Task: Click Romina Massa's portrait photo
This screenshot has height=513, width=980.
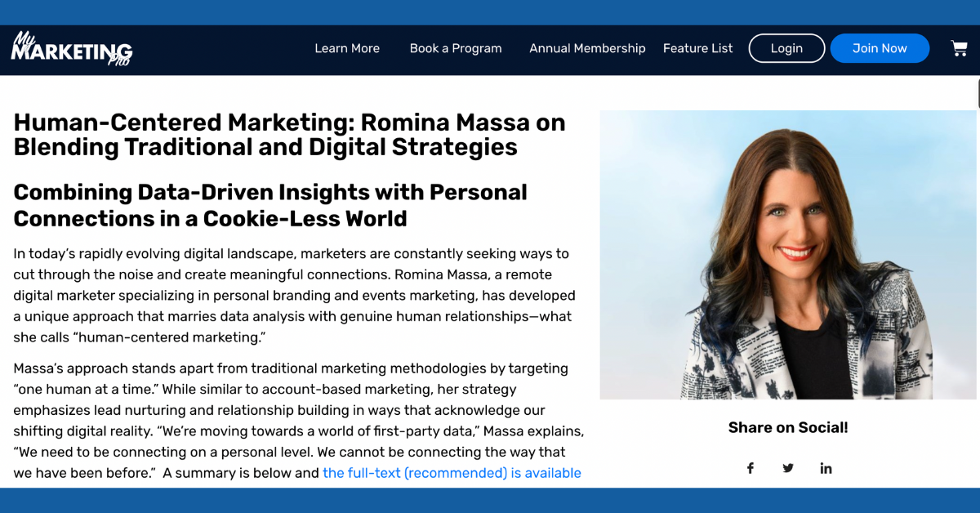Action: pyautogui.click(x=788, y=255)
